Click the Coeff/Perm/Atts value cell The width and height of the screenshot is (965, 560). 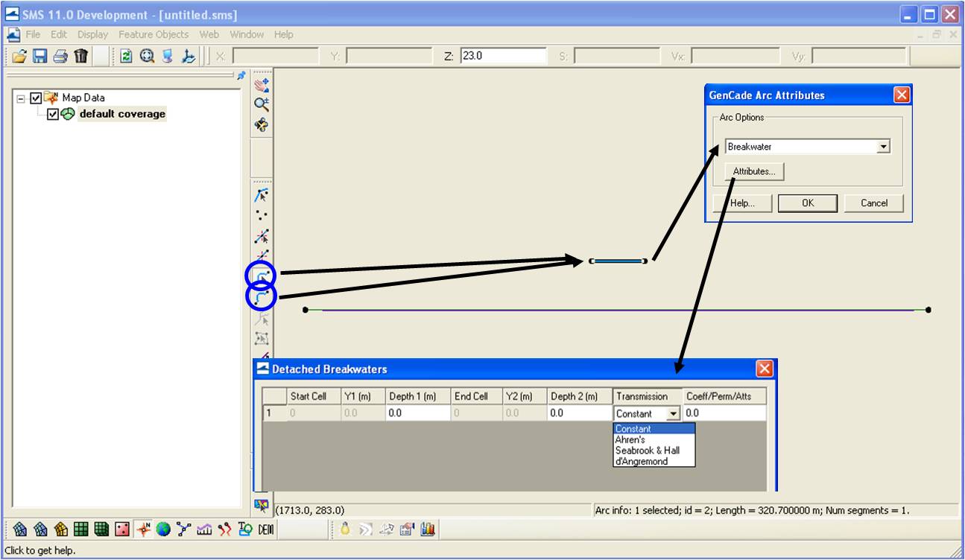coord(724,413)
